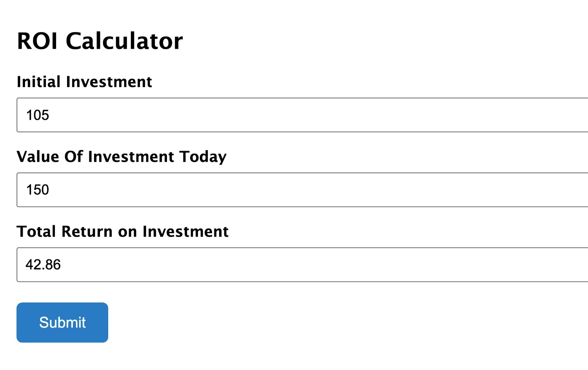The height and width of the screenshot is (370, 588).
Task: Click the Submit button
Action: pos(62,322)
